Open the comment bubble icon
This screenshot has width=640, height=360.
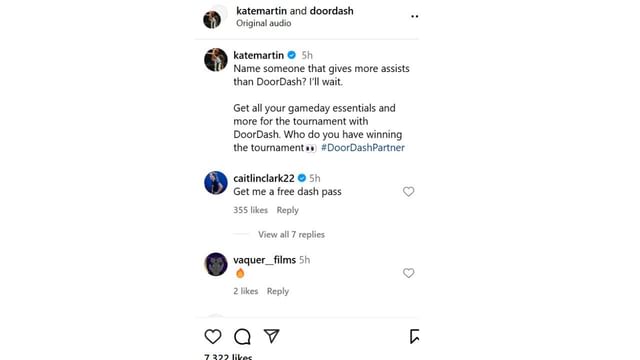[x=242, y=337]
